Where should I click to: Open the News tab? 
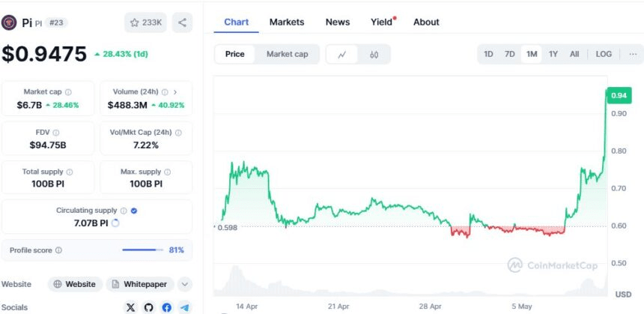[338, 22]
